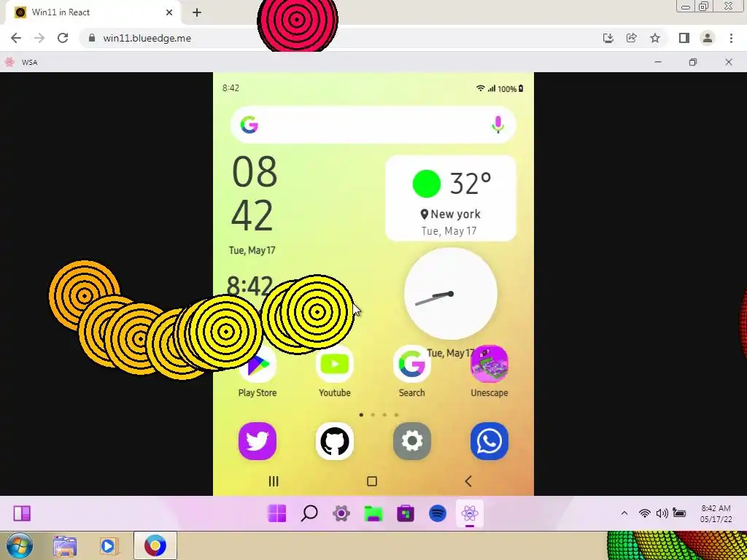The image size is (747, 560).
Task: Open Android Settings gear in dock
Action: coord(412,441)
